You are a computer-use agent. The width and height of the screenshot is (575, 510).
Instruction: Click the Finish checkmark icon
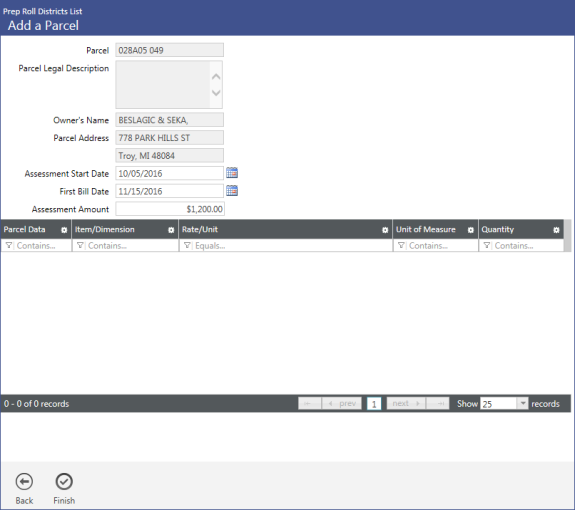pyautogui.click(x=64, y=481)
